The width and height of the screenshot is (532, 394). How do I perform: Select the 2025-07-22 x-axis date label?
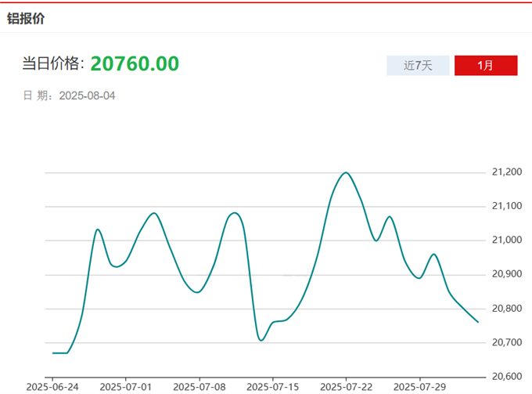(346, 386)
